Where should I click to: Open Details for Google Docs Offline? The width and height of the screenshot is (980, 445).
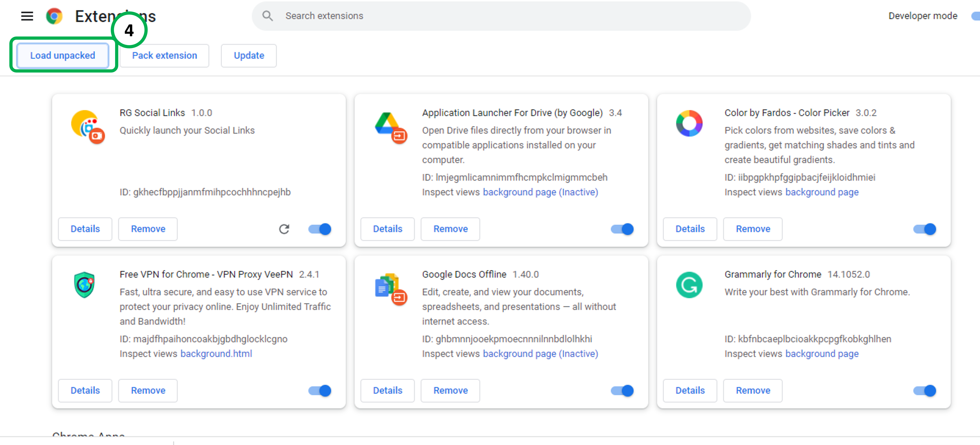click(388, 390)
